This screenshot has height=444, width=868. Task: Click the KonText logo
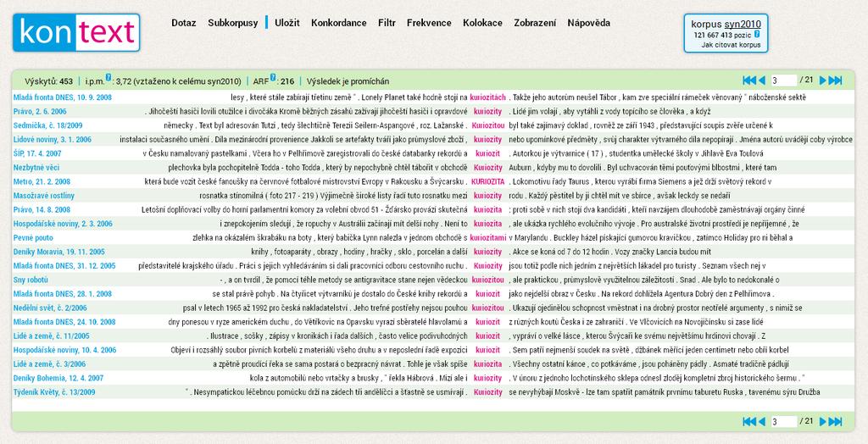point(76,33)
